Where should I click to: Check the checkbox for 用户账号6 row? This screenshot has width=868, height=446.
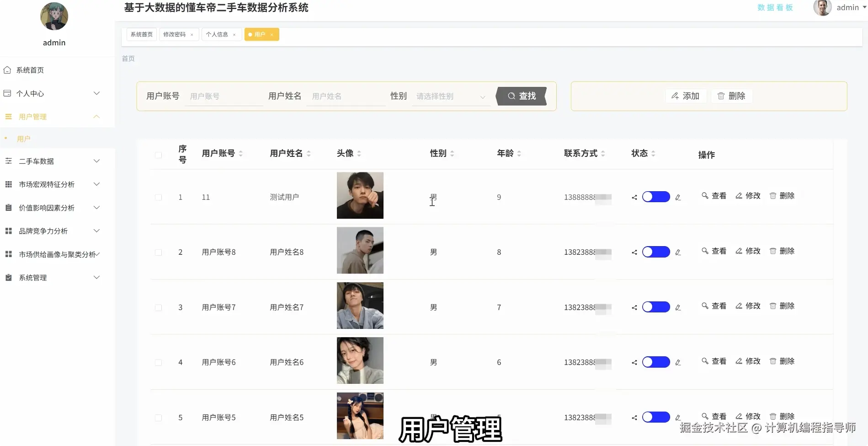[158, 363]
